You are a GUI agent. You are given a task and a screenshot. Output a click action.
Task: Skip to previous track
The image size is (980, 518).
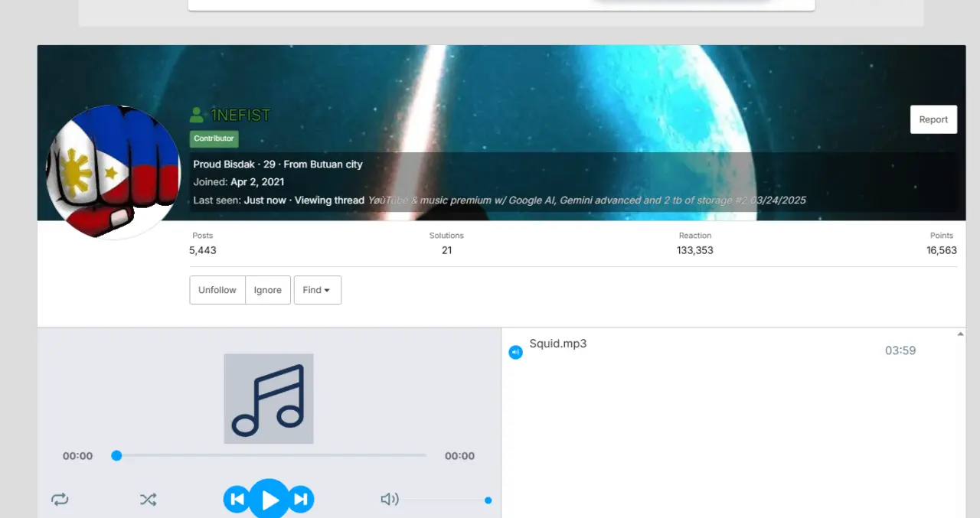pos(237,500)
